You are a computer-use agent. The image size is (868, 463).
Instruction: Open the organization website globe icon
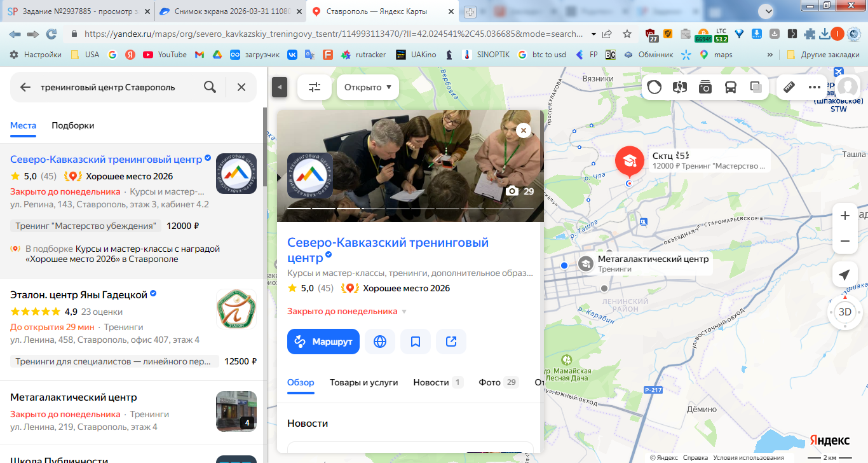pos(380,342)
